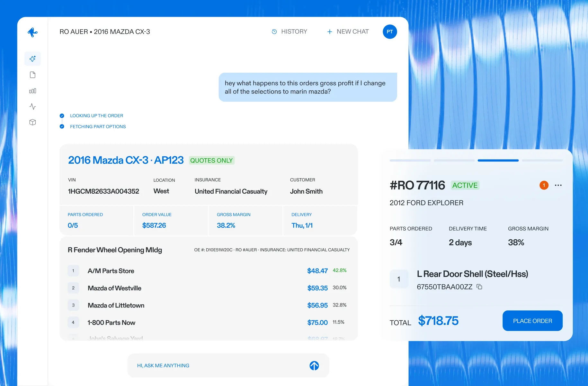
Task: Open chat HISTORY
Action: point(290,32)
